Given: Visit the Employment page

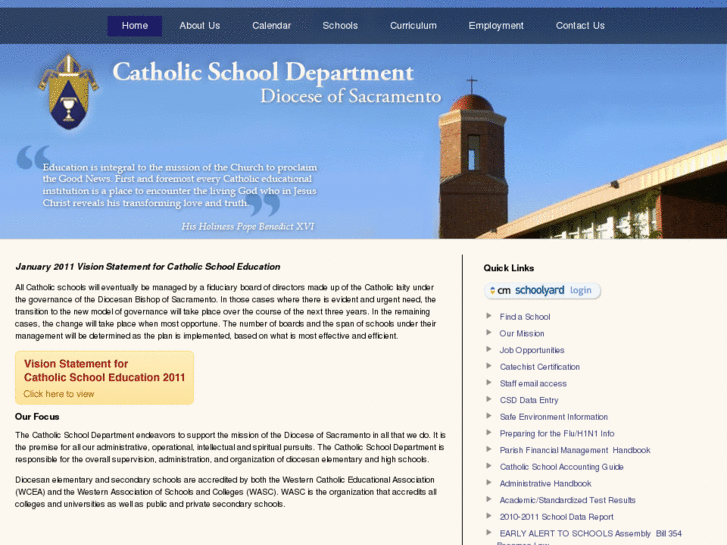Looking at the screenshot, I should pyautogui.click(x=496, y=26).
